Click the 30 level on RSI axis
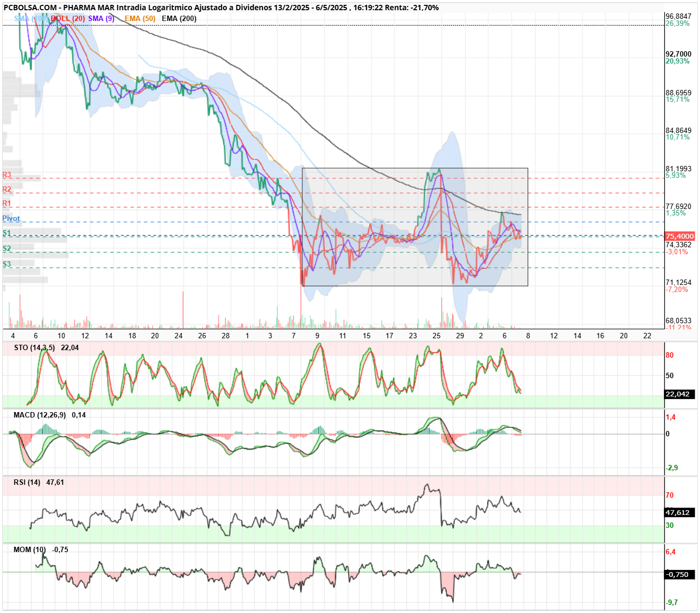This screenshot has width=700, height=613. (670, 525)
